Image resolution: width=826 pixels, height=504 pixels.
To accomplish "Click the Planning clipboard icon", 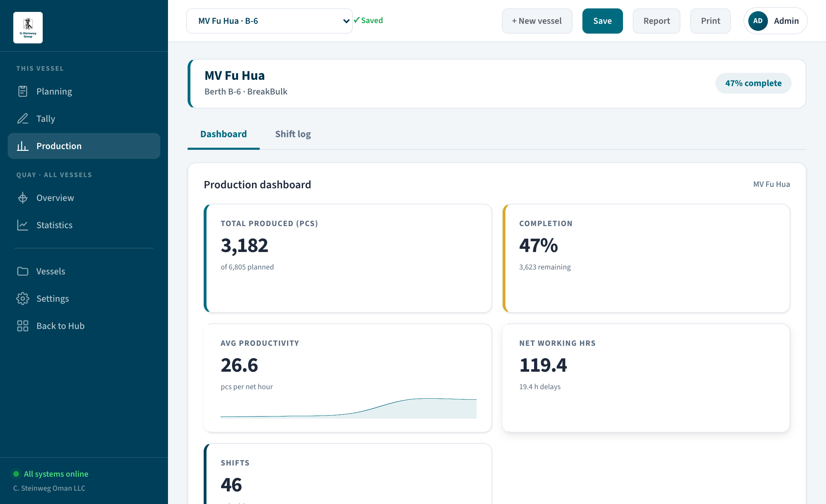I will [23, 91].
